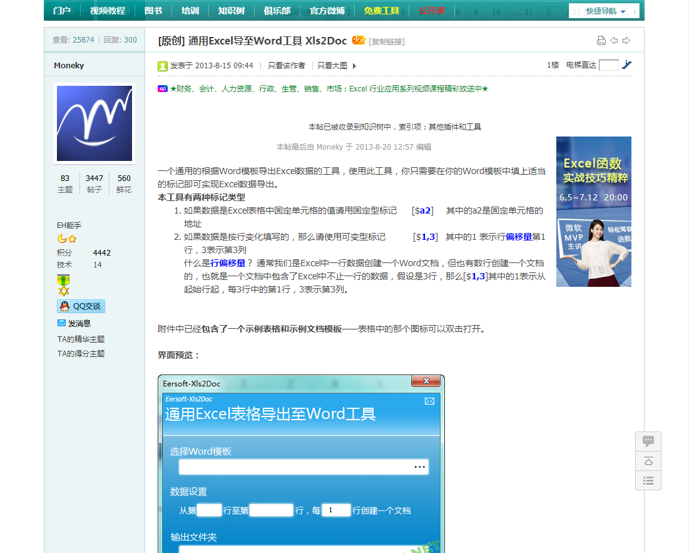This screenshot has width=689, height=553.
Task: Go to next thread arrow icon
Action: [626, 40]
